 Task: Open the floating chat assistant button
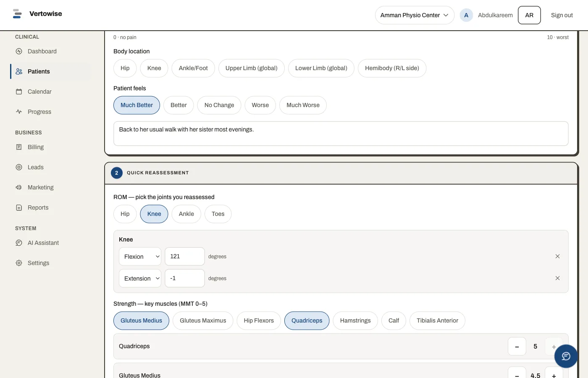[x=566, y=356]
